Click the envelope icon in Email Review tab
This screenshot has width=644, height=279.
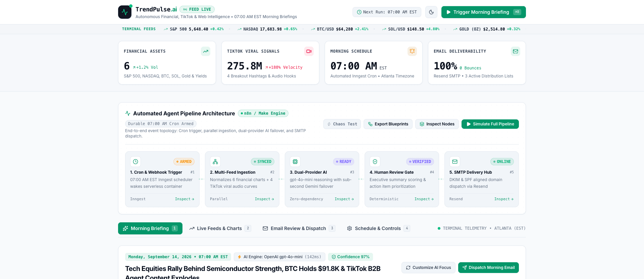(x=265, y=228)
